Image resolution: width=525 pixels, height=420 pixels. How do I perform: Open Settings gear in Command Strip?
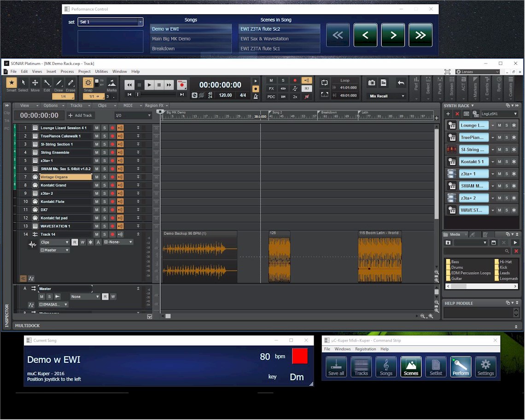[485, 367]
